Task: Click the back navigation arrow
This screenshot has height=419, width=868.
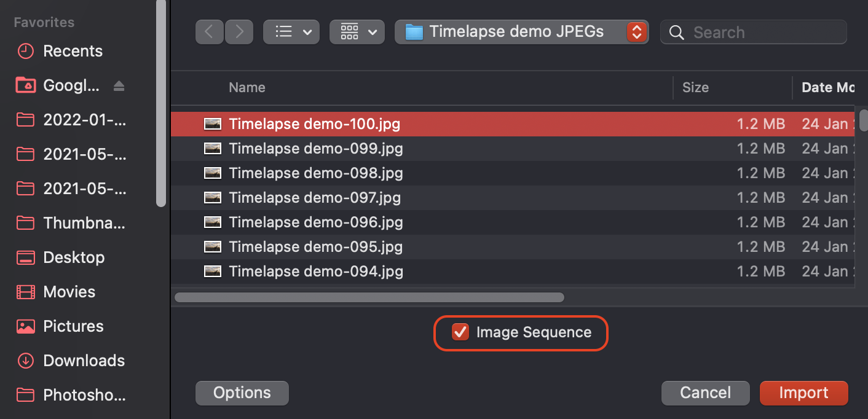Action: click(x=209, y=32)
